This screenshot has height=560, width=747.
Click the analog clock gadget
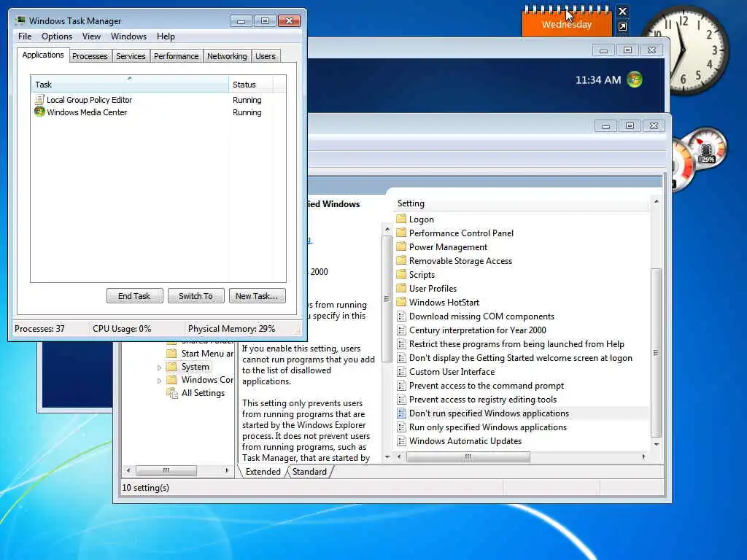click(685, 50)
